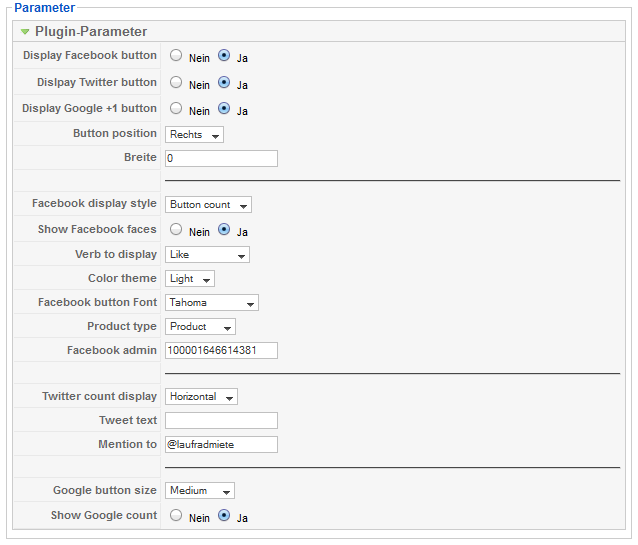638x545 pixels.
Task: Open Facebook display style dropdown
Action: [x=208, y=204]
